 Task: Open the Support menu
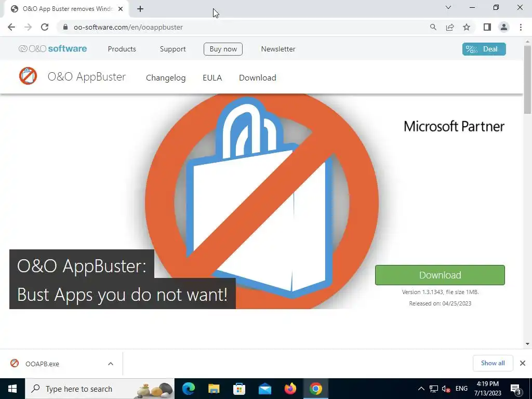172,49
